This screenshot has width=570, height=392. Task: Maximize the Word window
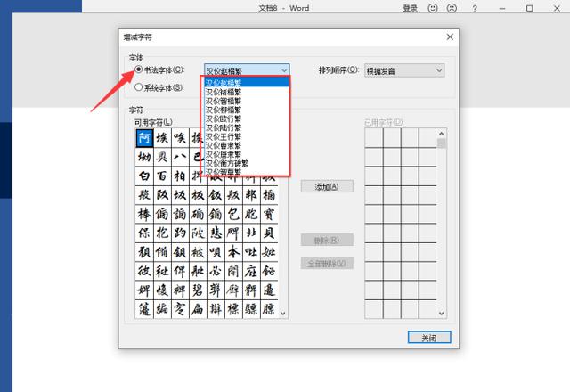coord(530,8)
